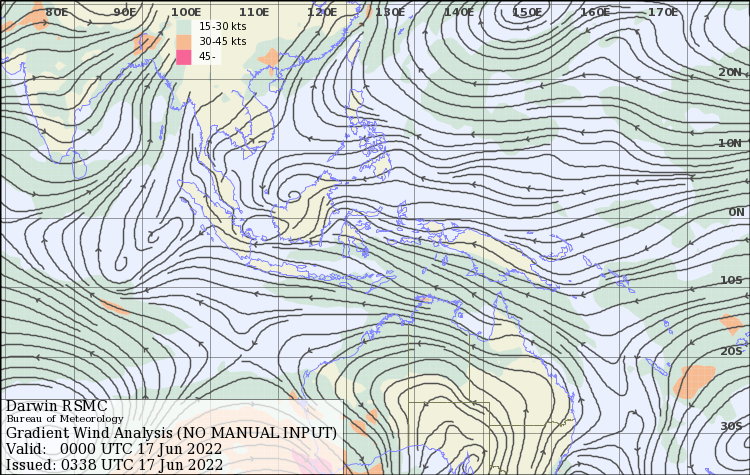
Task: Click the 30S latitude label
Action: click(732, 427)
